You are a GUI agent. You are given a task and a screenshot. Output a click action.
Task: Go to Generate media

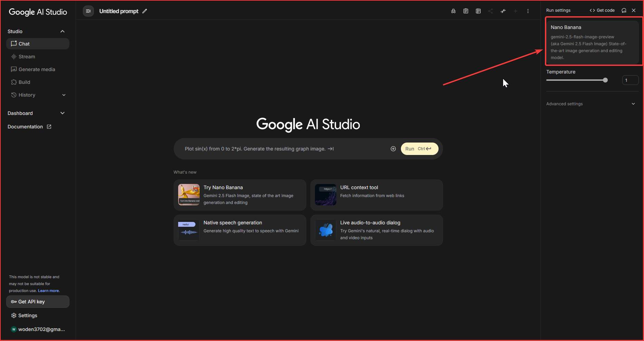coord(38,69)
